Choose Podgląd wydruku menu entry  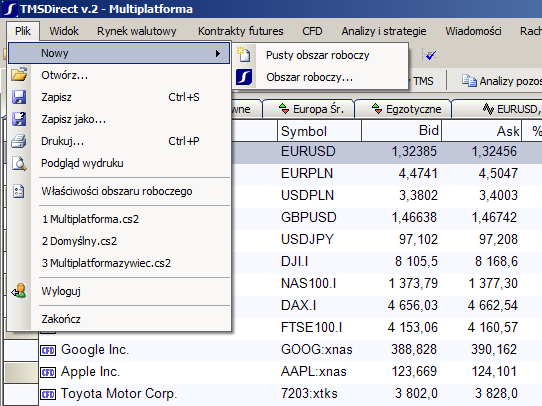119,163
